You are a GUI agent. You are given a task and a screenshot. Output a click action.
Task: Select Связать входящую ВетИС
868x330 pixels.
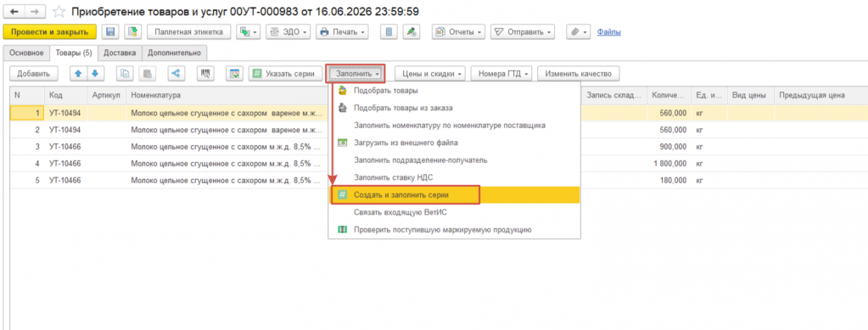454,212
